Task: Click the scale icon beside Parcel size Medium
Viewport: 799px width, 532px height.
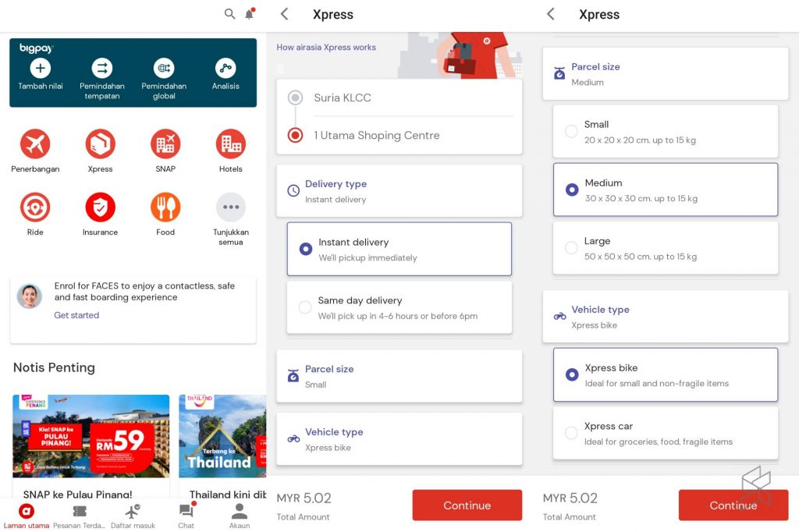Action: [559, 73]
